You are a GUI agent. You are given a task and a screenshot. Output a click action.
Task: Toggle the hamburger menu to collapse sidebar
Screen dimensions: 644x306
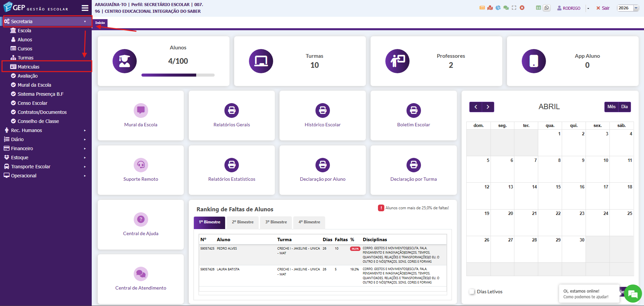85,8
